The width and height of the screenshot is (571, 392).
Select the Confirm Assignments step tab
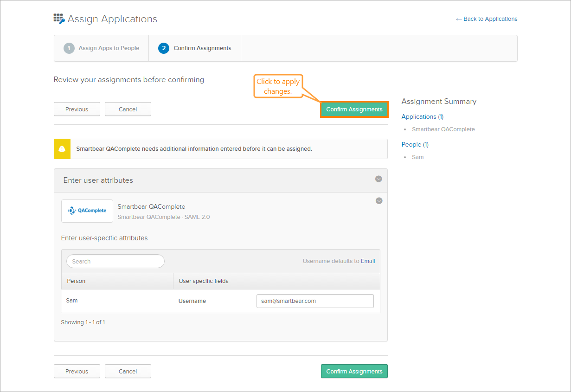[x=202, y=48]
